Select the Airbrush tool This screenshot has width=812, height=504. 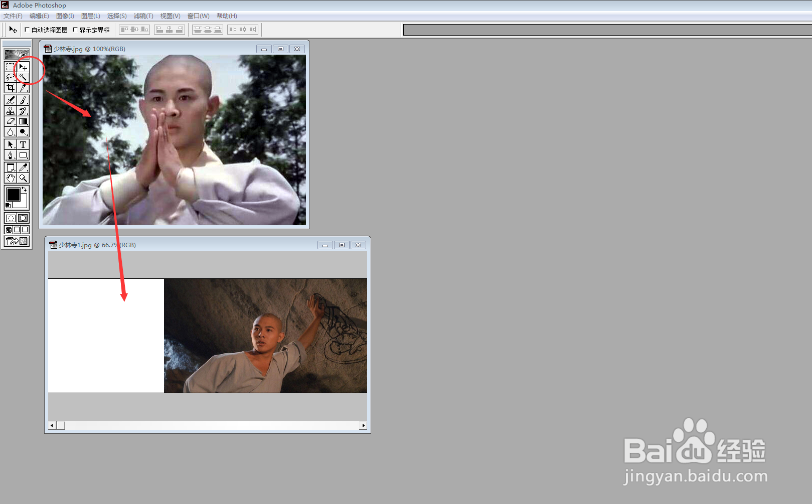[x=11, y=100]
